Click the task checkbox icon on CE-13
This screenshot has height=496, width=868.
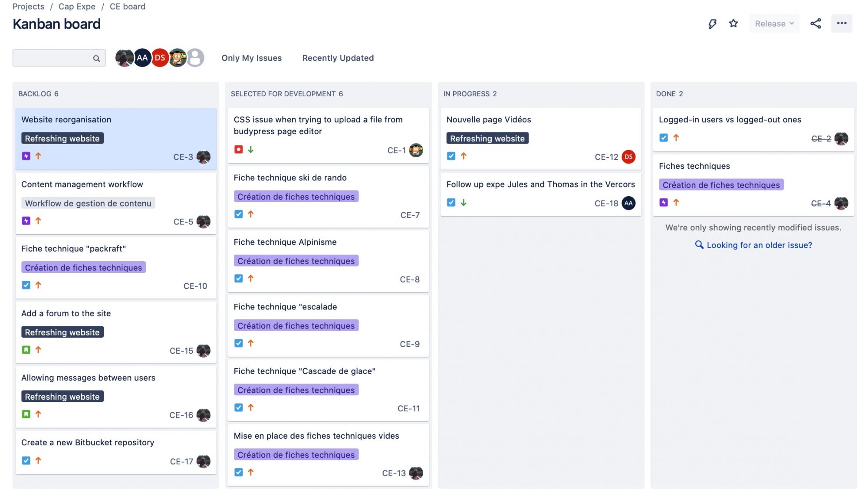(x=238, y=472)
